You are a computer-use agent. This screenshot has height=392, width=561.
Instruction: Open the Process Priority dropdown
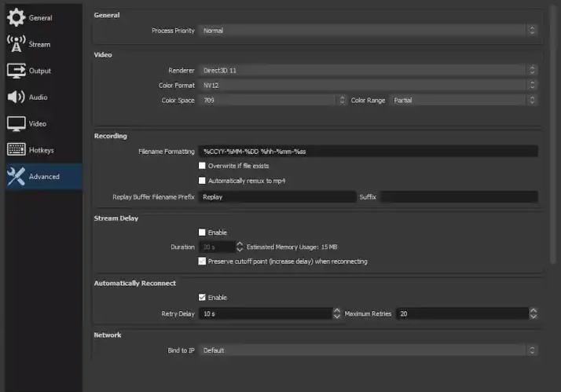click(368, 31)
